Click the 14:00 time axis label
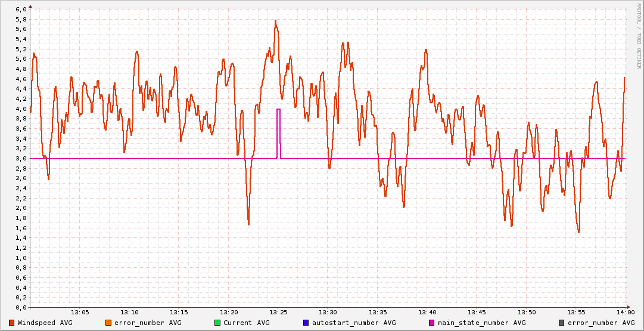 pos(626,313)
